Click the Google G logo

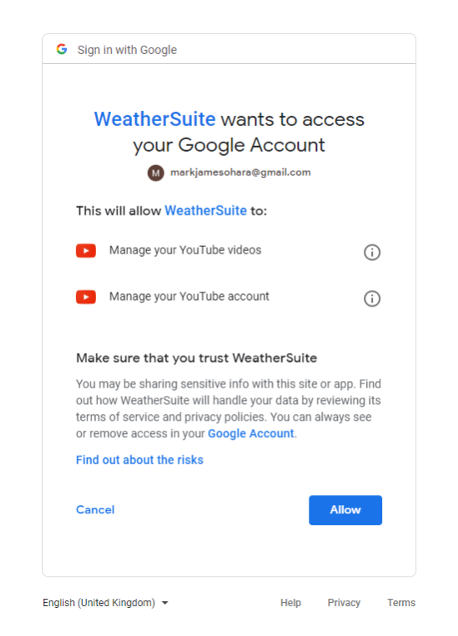62,49
